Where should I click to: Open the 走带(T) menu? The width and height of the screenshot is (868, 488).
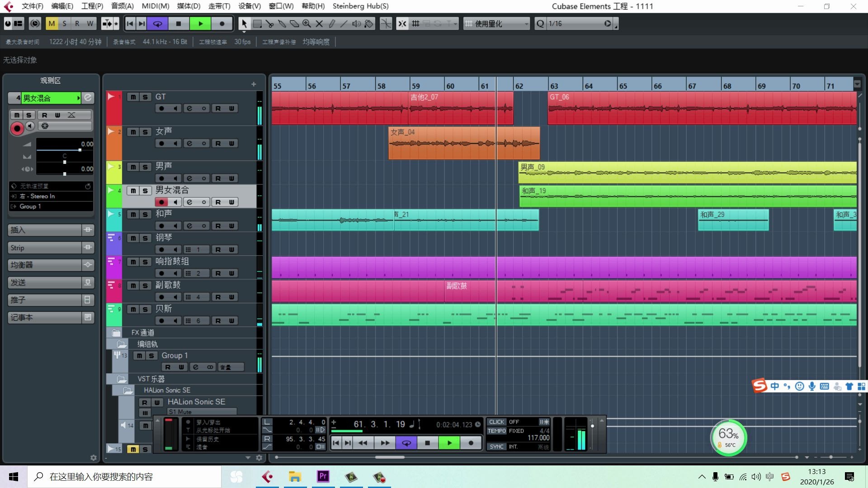pyautogui.click(x=219, y=6)
